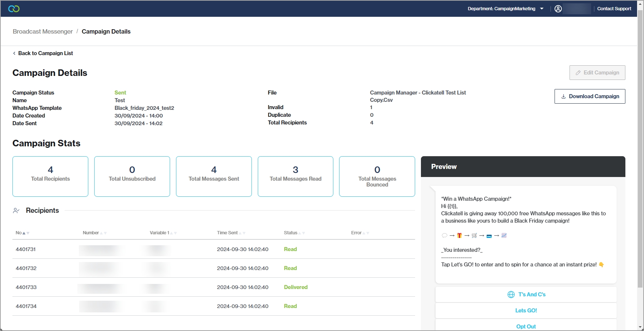
Task: Click the globe icon beside T's And C's
Action: (511, 295)
